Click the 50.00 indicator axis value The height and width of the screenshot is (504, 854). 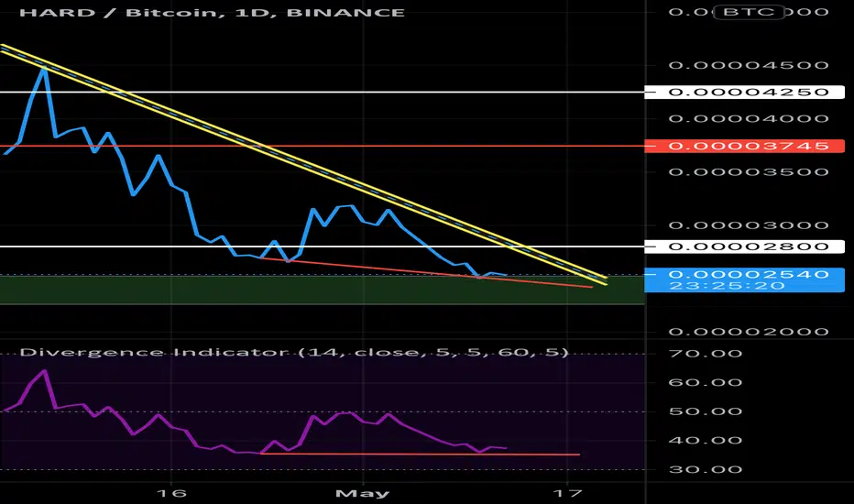[706, 411]
